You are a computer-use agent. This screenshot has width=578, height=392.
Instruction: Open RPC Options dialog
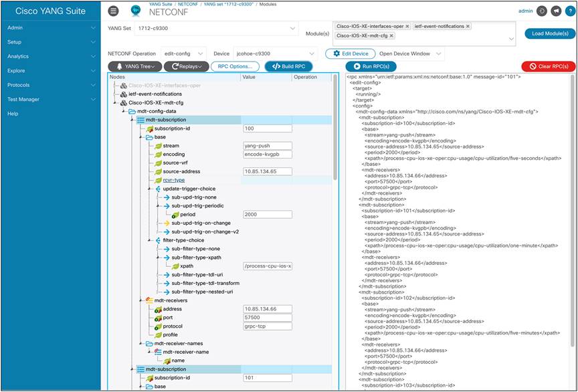click(235, 66)
